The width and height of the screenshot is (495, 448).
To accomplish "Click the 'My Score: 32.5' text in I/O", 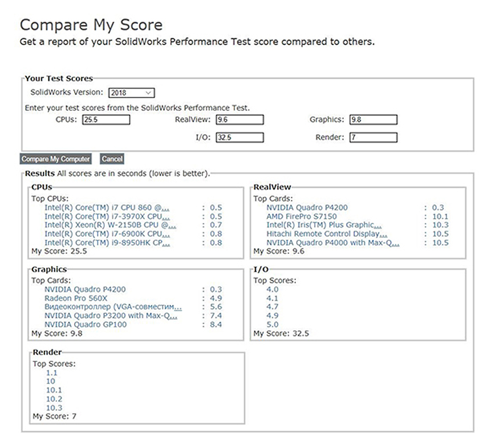I will point(281,334).
